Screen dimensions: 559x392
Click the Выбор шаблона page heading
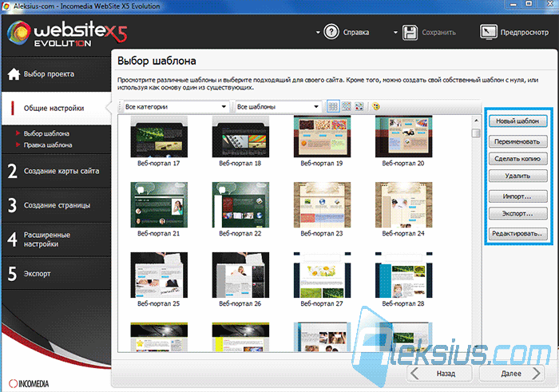point(157,61)
